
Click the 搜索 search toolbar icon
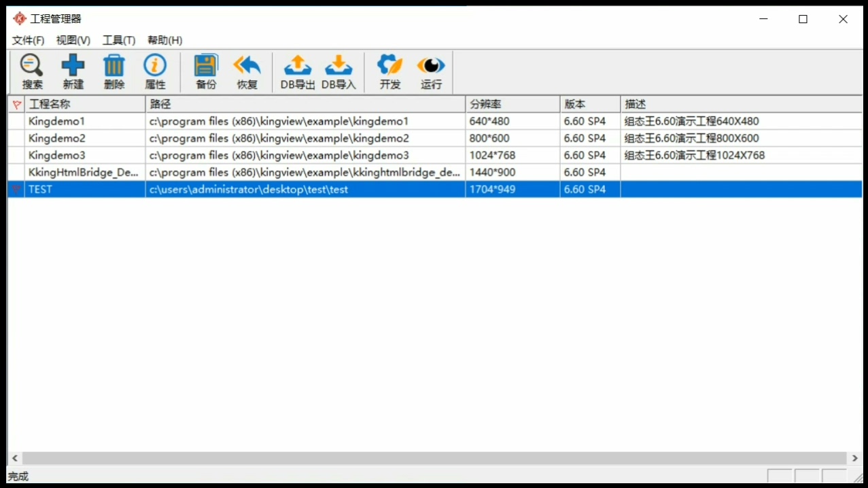[x=32, y=72]
